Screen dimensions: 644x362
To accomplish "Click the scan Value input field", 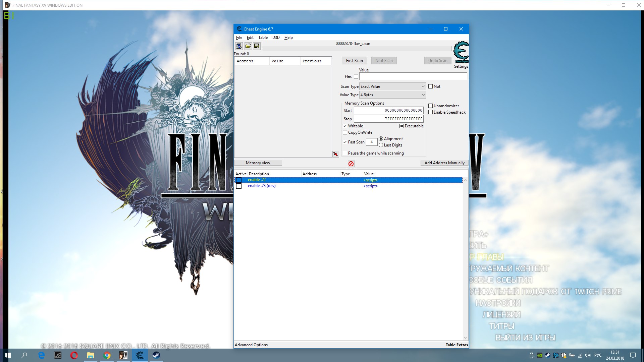I will [x=413, y=76].
